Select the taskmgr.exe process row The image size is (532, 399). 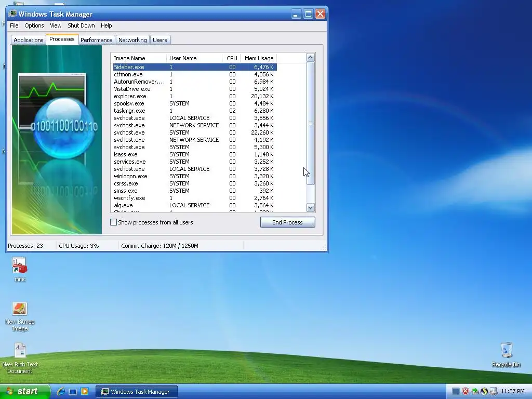coord(195,111)
